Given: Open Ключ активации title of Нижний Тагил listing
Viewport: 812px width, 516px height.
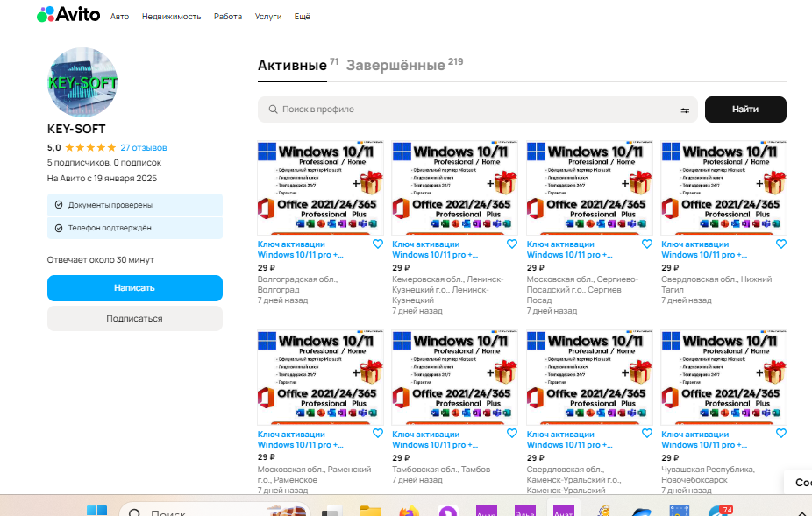Looking at the screenshot, I should 704,250.
